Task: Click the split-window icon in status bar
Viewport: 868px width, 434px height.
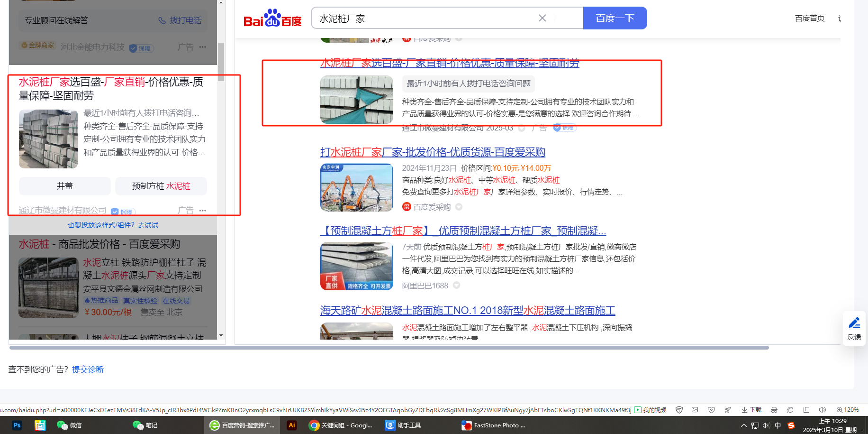Action: 806,410
